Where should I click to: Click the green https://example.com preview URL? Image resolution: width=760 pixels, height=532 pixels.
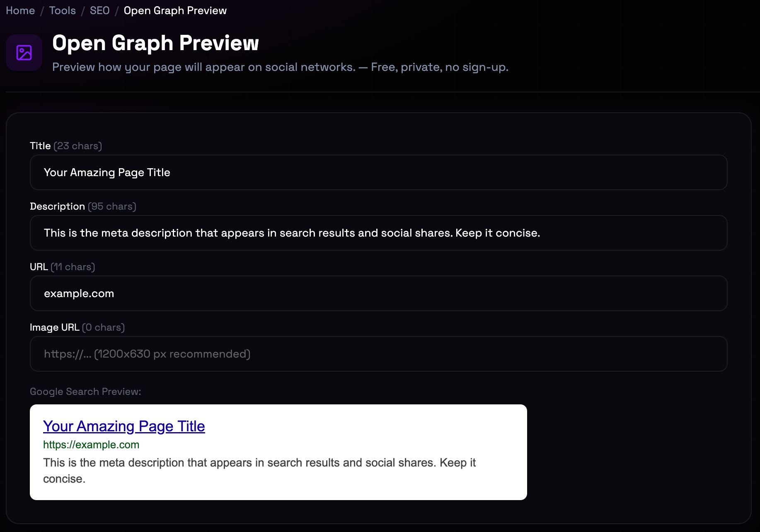coord(91,445)
